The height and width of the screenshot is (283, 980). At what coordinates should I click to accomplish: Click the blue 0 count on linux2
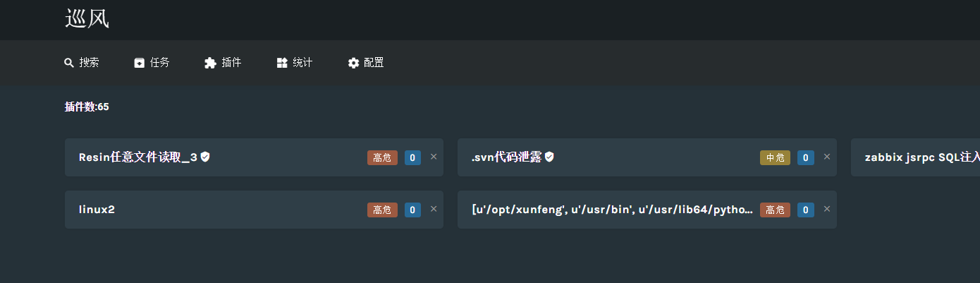click(412, 210)
